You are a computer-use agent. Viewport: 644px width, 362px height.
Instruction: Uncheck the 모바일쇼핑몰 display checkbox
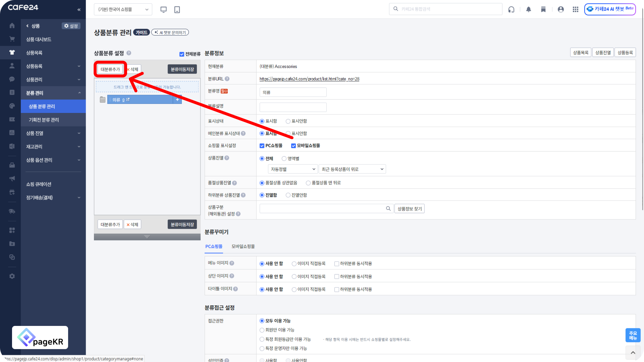(x=293, y=146)
